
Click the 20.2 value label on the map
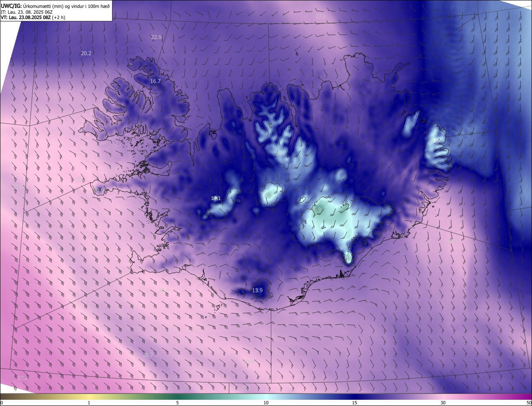pos(86,53)
